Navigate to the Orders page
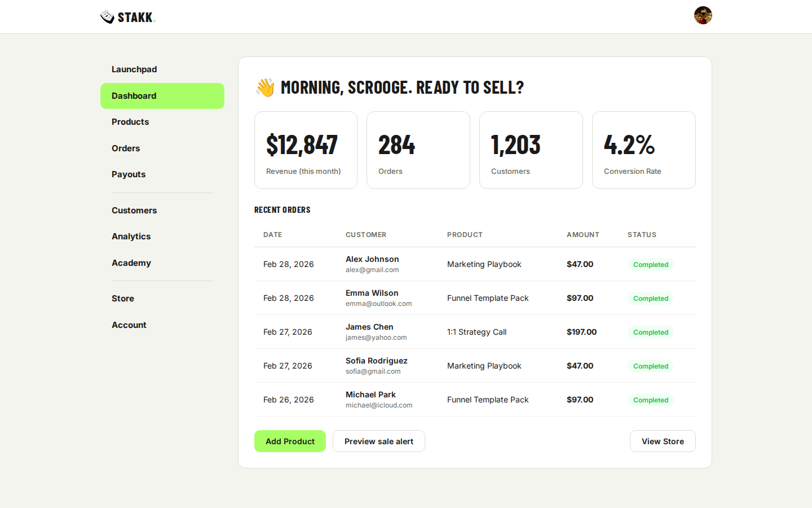Screen dimensions: 812x508 pos(125,148)
